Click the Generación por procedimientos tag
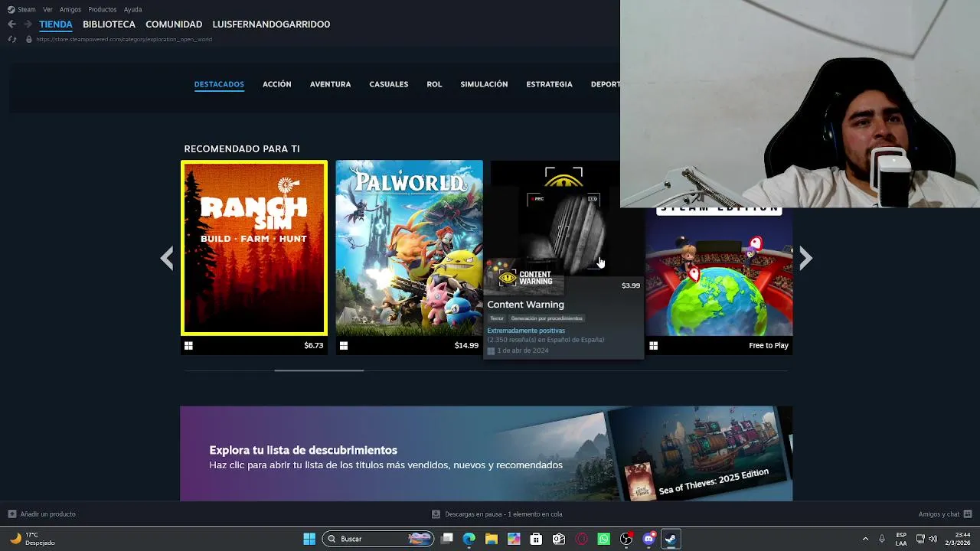The height and width of the screenshot is (551, 980). pos(547,318)
